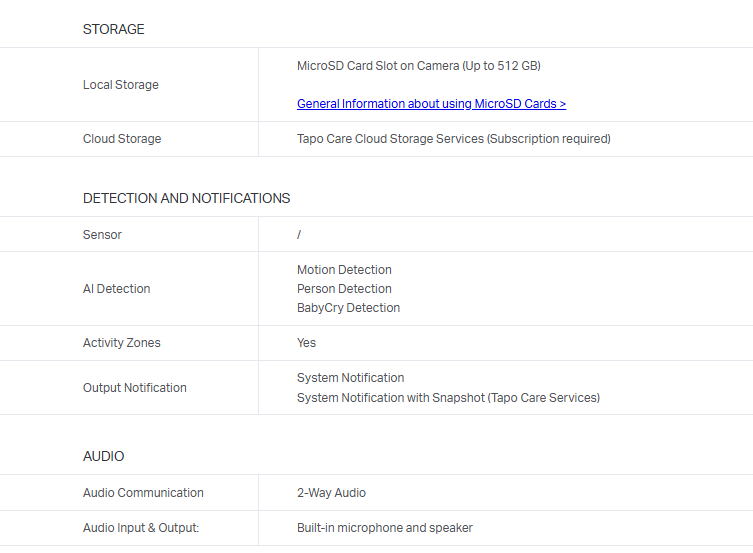
Task: Open the General Information about MicroSD Cards link
Action: [x=431, y=104]
